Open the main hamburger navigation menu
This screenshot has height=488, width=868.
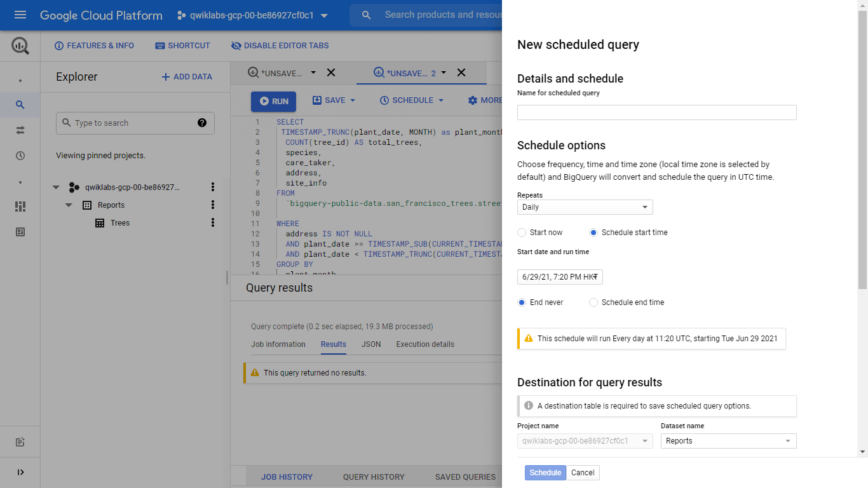click(x=20, y=15)
